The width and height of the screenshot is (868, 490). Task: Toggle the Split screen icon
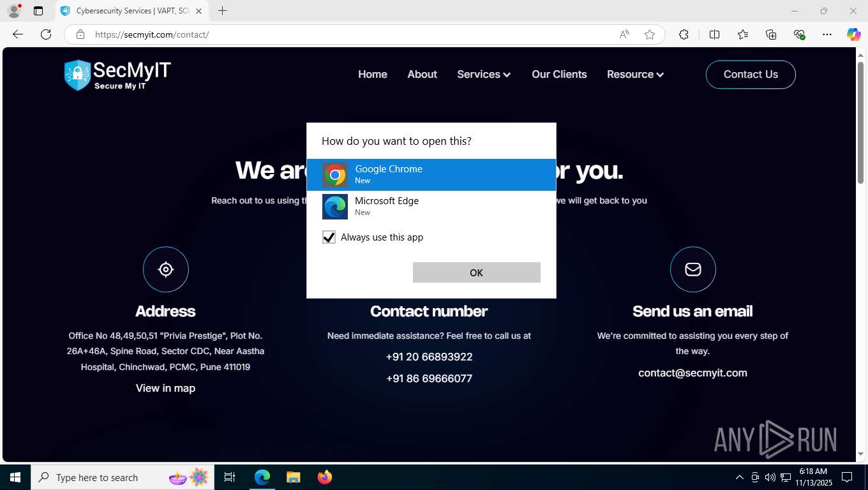coord(714,34)
